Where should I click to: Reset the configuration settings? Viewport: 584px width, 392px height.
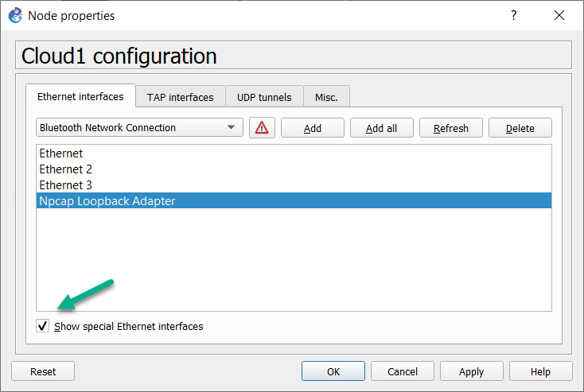(43, 371)
